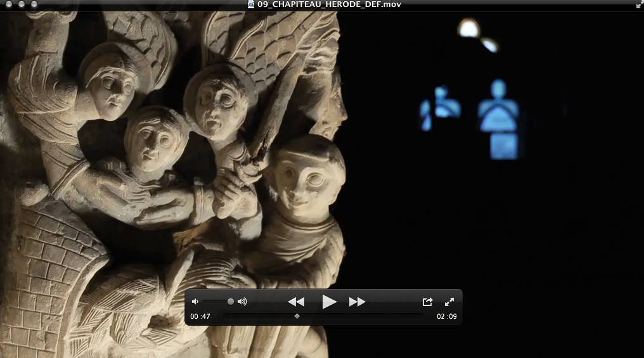The image size is (644, 358).
Task: Click the minimum volume speaker icon
Action: click(195, 302)
